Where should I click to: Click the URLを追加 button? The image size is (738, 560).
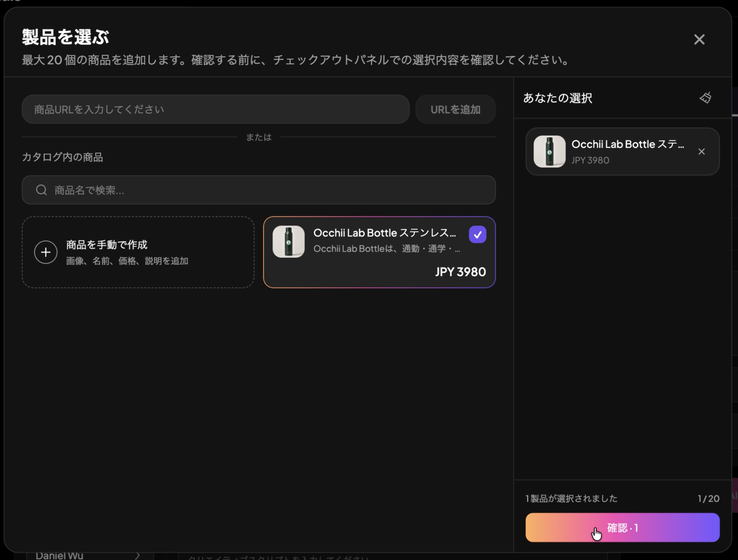[x=456, y=109]
